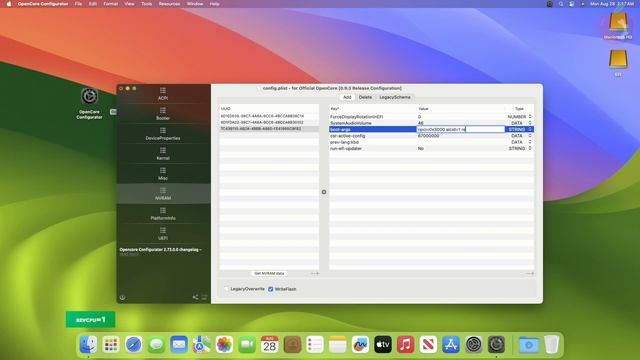This screenshot has width=640, height=360.
Task: Click the share icon at sidebar bottom
Action: (x=195, y=297)
